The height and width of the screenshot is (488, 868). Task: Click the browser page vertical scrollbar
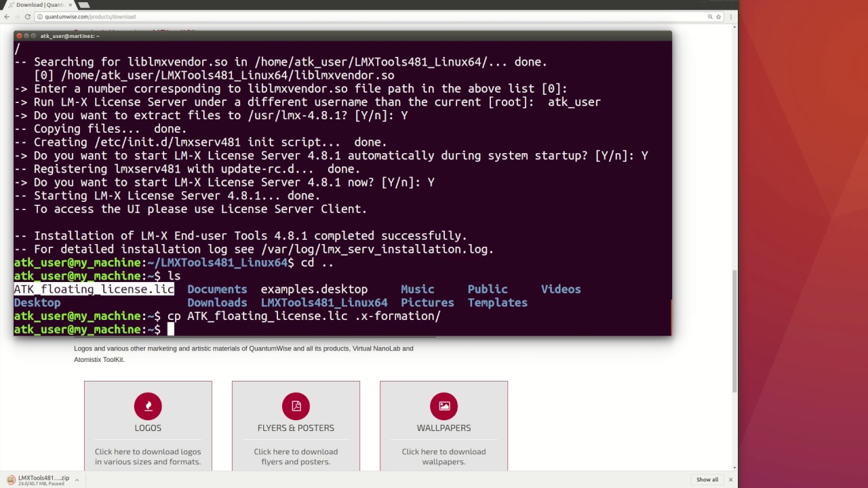pyautogui.click(x=735, y=331)
